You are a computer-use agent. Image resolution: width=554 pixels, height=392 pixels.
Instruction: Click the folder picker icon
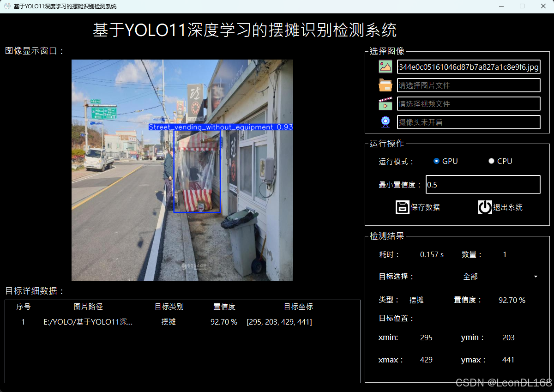[x=385, y=85]
